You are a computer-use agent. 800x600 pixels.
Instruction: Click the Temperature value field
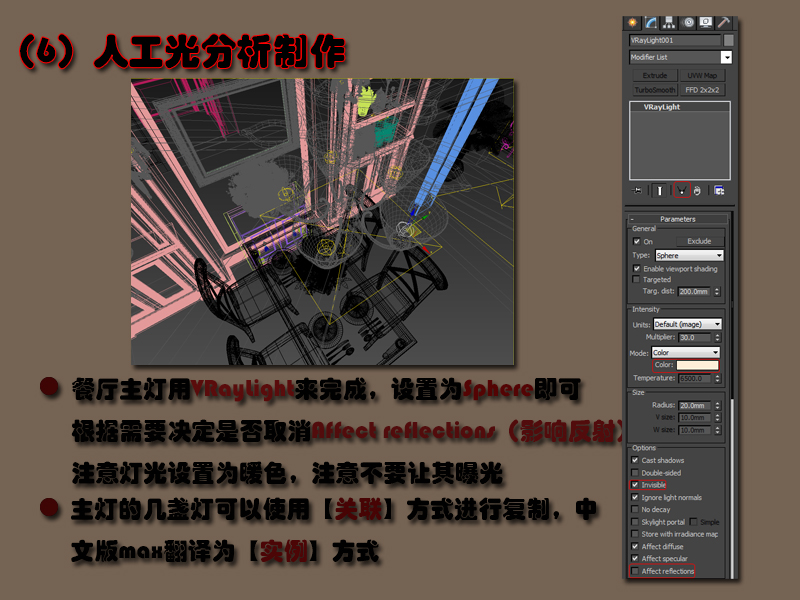[x=695, y=379]
